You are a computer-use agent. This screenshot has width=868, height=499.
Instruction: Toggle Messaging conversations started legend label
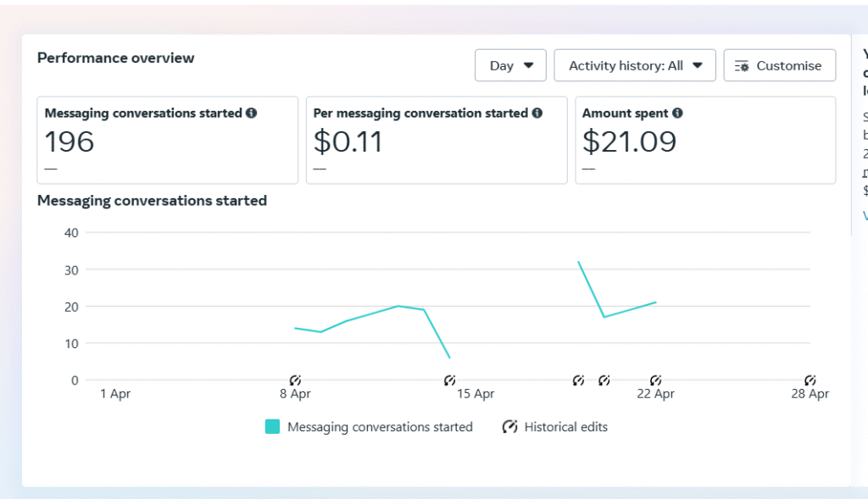(x=380, y=427)
